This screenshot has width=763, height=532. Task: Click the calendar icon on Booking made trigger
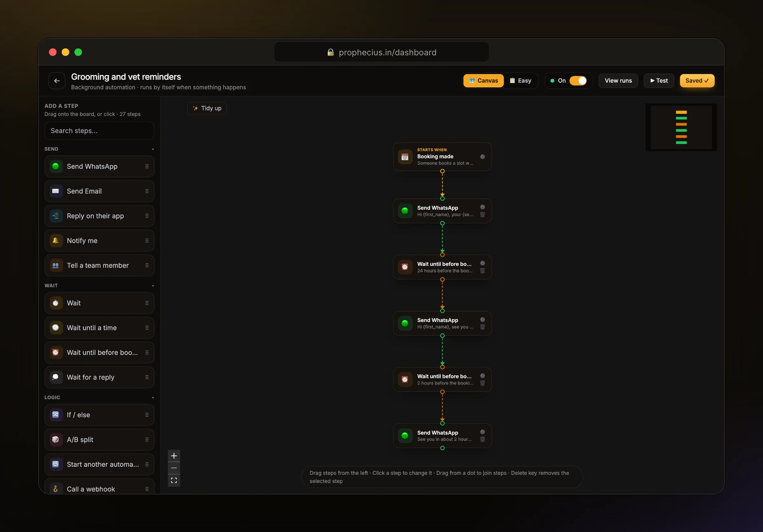[x=405, y=157]
